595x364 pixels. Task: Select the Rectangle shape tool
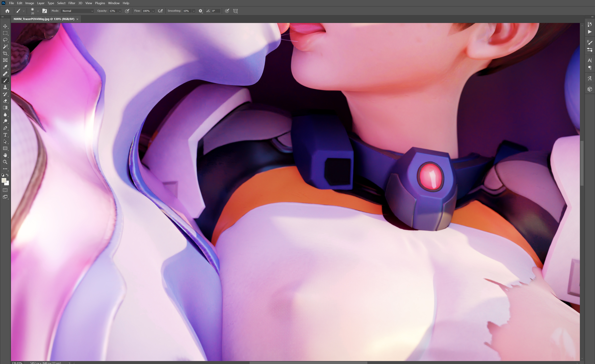5,148
